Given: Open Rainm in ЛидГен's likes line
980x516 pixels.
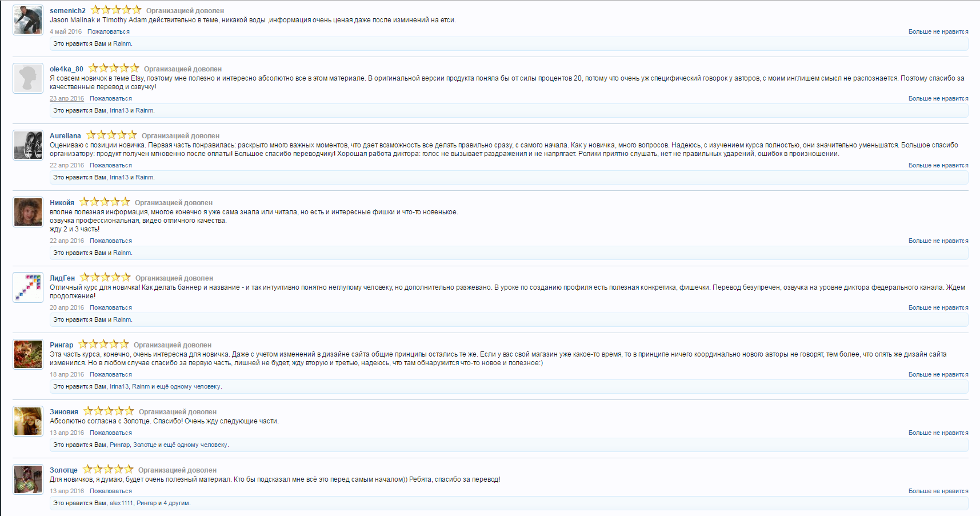Looking at the screenshot, I should click(x=122, y=320).
